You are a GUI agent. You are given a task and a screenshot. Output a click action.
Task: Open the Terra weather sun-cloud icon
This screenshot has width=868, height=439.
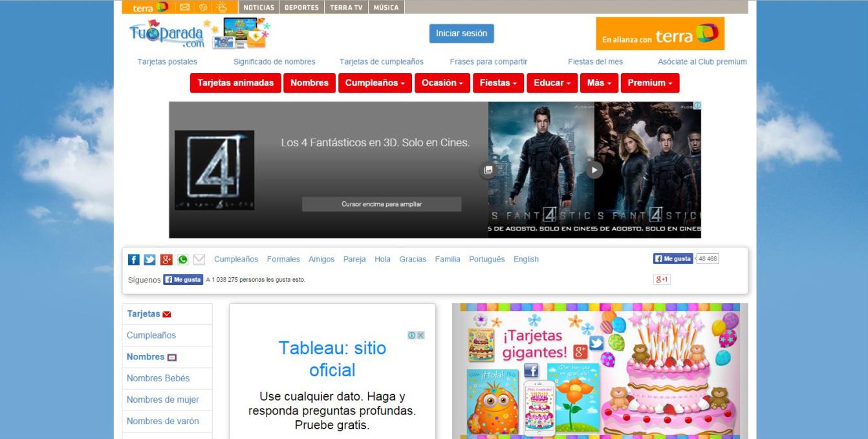222,7
